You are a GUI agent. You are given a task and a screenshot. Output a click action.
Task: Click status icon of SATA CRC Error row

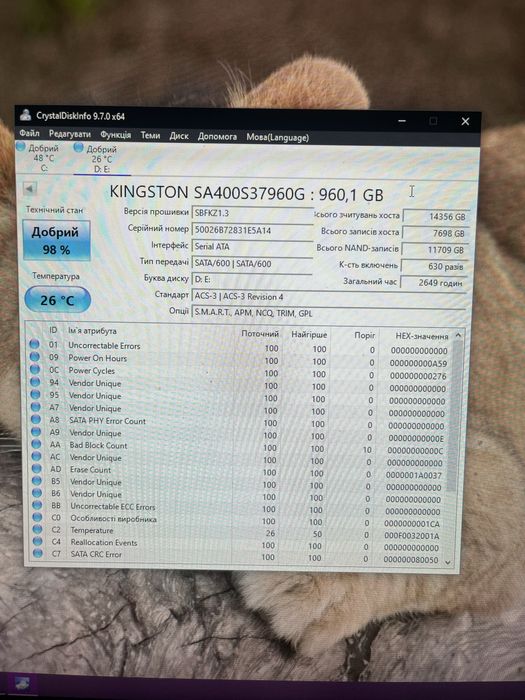click(38, 553)
